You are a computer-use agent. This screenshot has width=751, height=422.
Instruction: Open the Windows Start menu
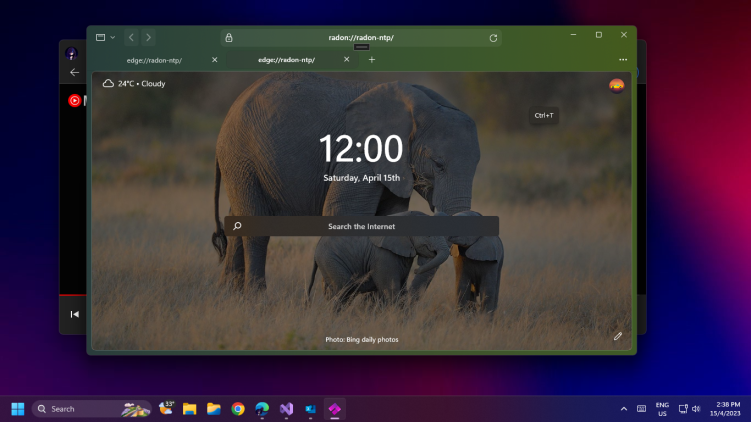(18, 409)
